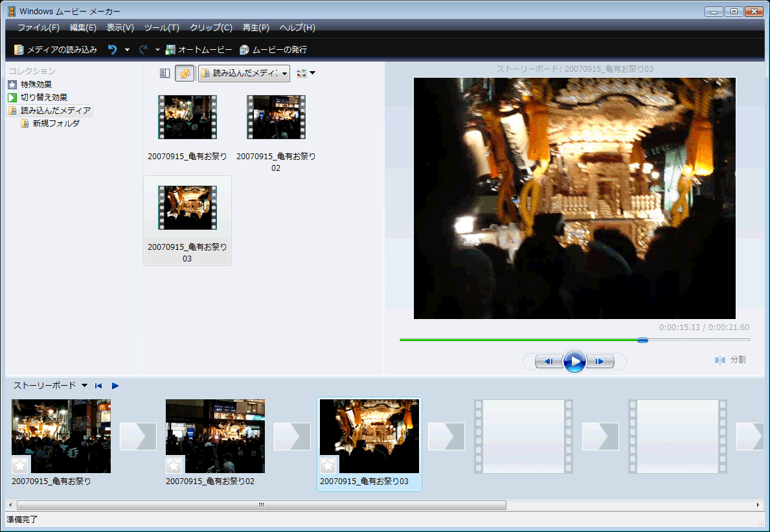Select the 切り替え効果 collection item
The image size is (770, 532).
(43, 97)
